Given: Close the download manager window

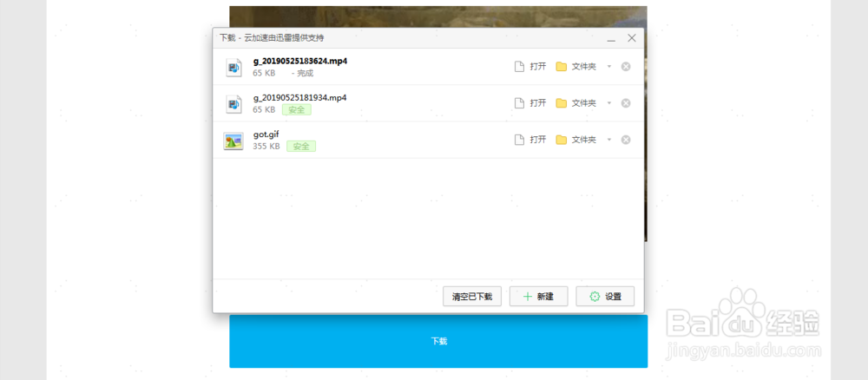Looking at the screenshot, I should pos(632,38).
